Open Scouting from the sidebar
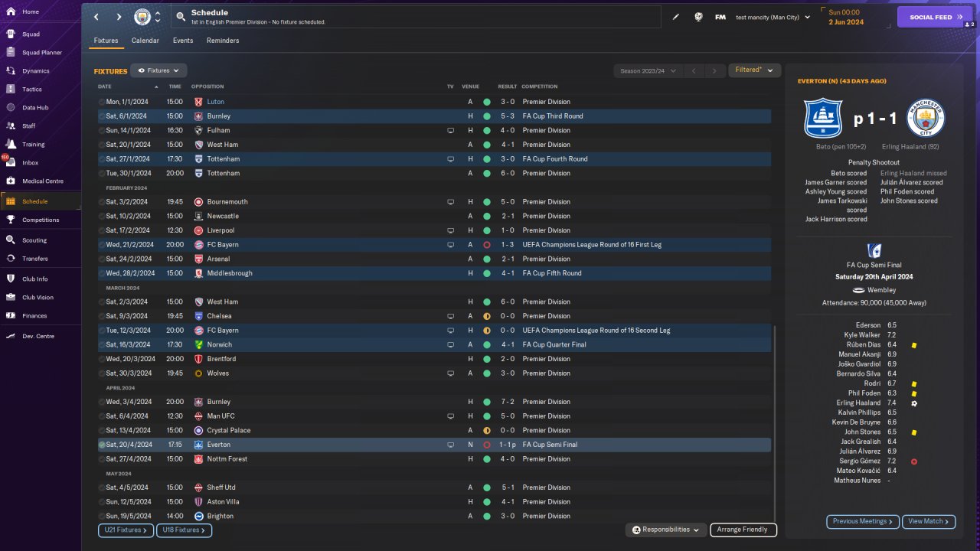This screenshot has height=551, width=980. coord(41,240)
